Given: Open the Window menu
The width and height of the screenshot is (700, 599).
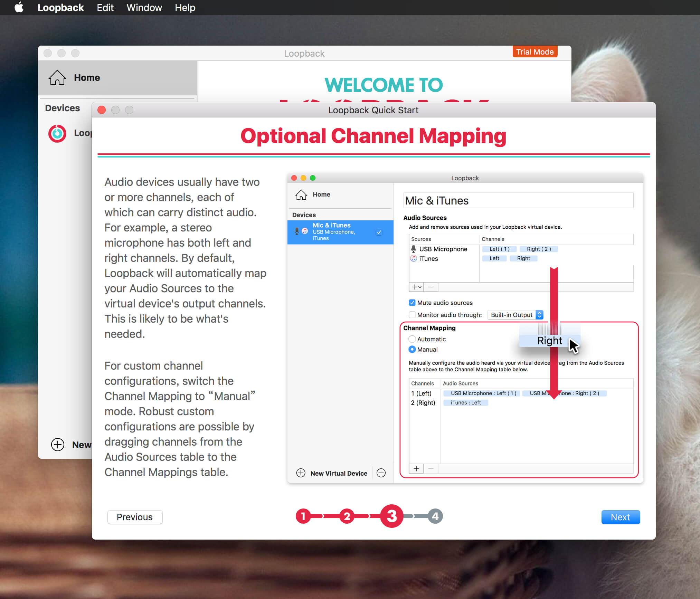Looking at the screenshot, I should pyautogui.click(x=144, y=8).
